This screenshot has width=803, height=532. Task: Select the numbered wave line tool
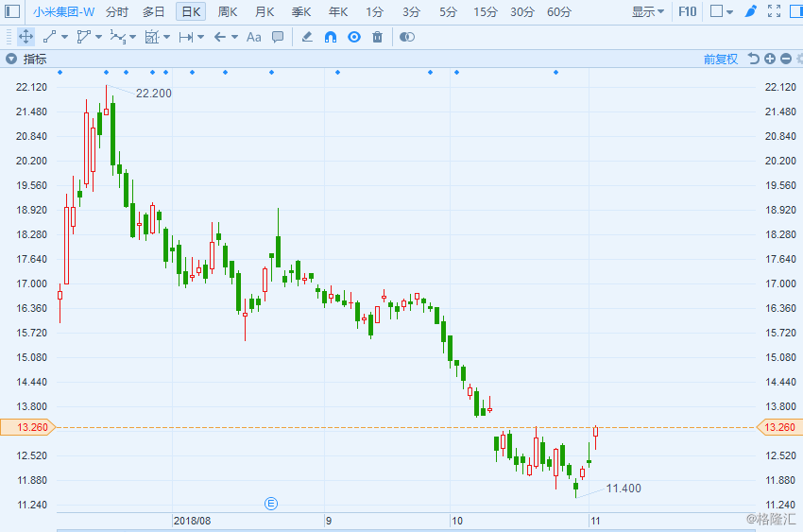click(x=118, y=37)
